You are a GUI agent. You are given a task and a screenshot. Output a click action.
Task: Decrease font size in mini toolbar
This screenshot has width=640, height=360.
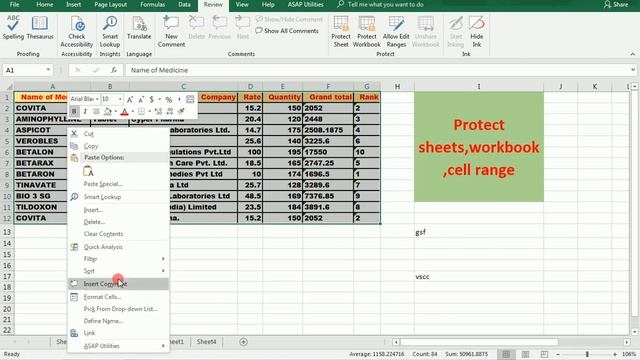pos(141,99)
